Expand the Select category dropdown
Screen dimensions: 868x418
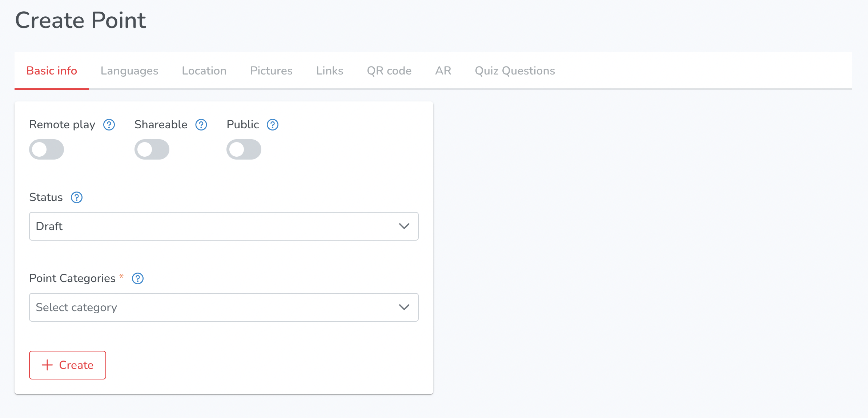(x=224, y=307)
